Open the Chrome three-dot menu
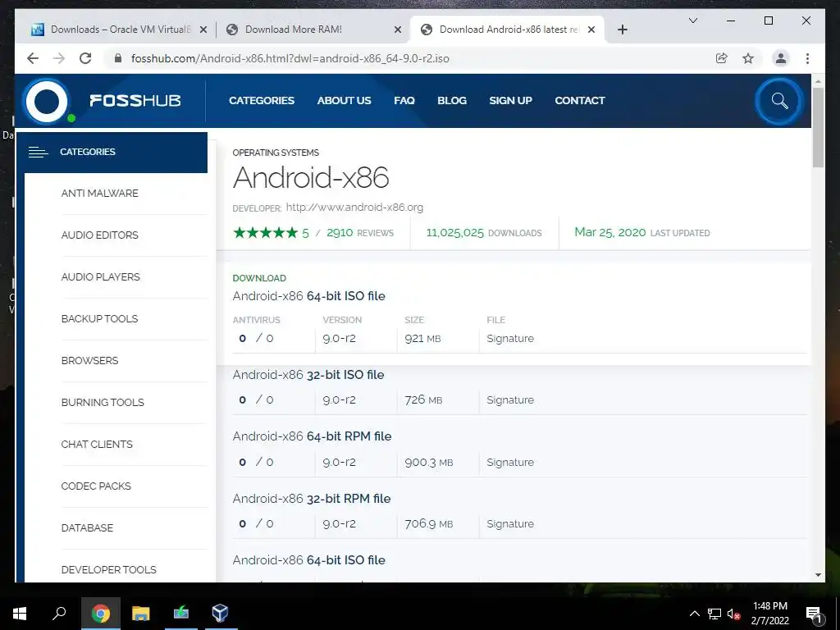This screenshot has height=630, width=840. coord(807,58)
